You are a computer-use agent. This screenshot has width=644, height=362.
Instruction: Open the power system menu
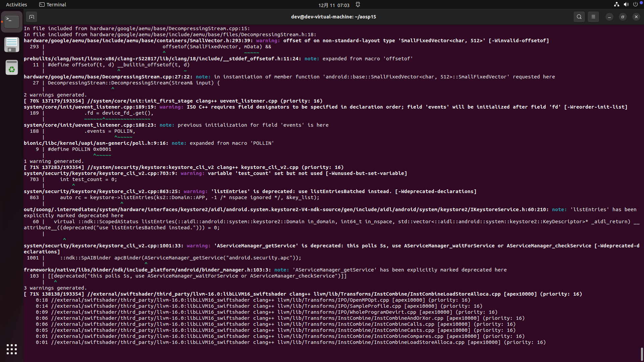point(635,5)
